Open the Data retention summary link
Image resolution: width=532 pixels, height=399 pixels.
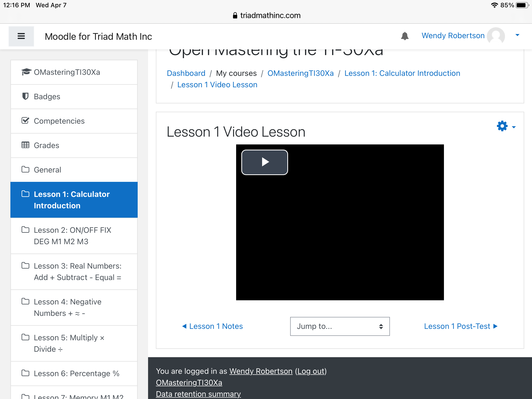pyautogui.click(x=198, y=394)
